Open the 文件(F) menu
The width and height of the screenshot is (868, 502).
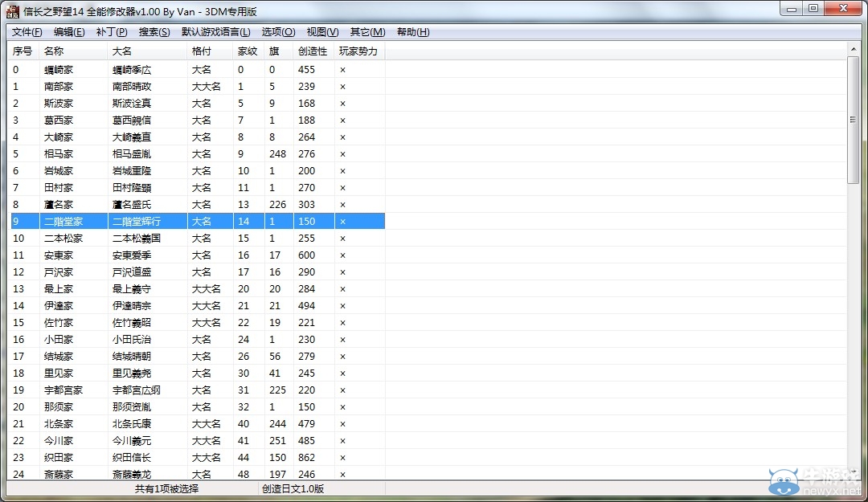[27, 32]
